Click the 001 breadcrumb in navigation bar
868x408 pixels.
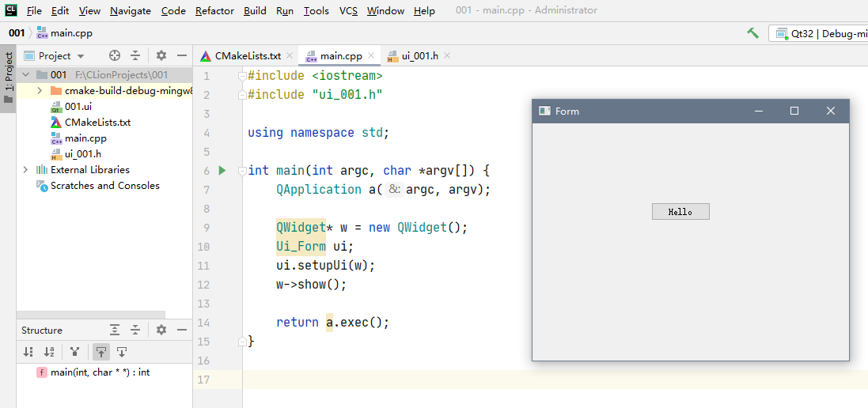click(x=17, y=33)
